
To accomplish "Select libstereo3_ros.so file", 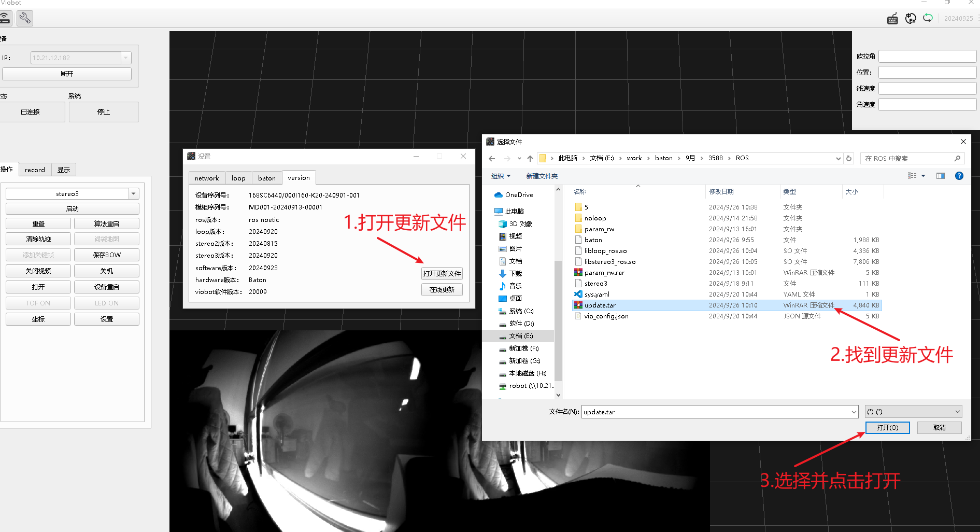I will (727, 262).
